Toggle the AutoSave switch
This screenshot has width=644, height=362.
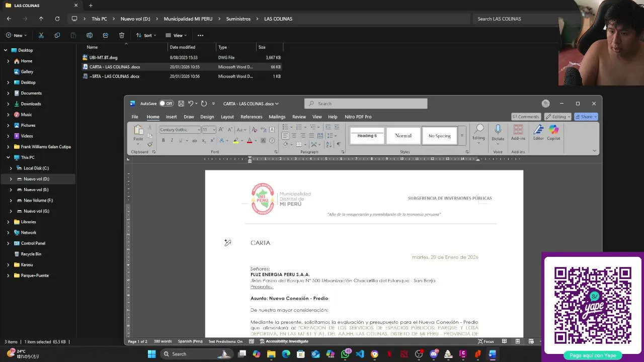click(x=166, y=104)
